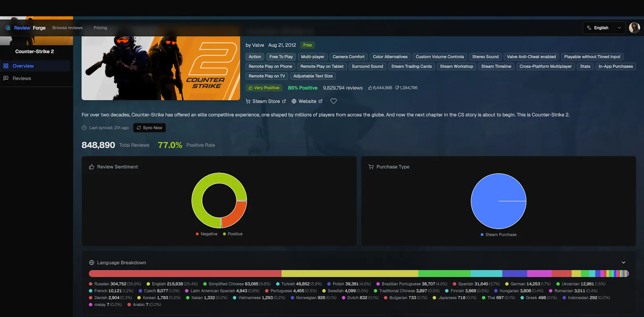This screenshot has height=317, width=644.
Task: Click the Free price badge
Action: click(x=308, y=45)
